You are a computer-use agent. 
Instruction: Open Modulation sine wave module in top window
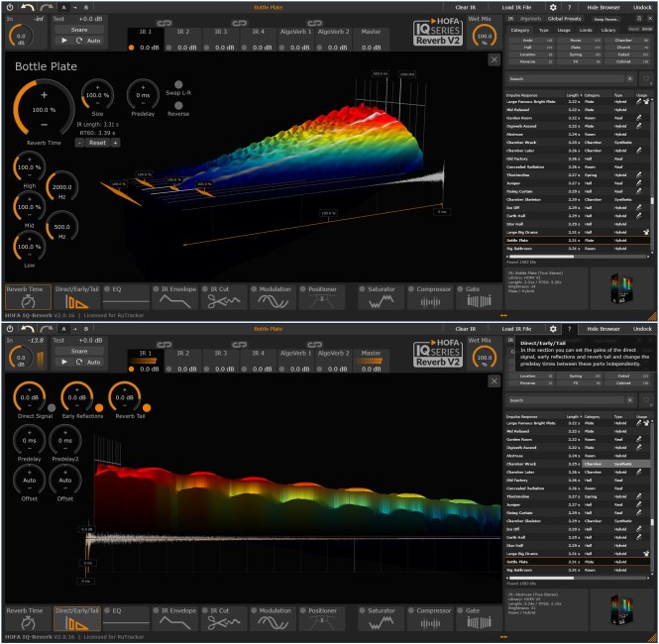click(x=273, y=297)
